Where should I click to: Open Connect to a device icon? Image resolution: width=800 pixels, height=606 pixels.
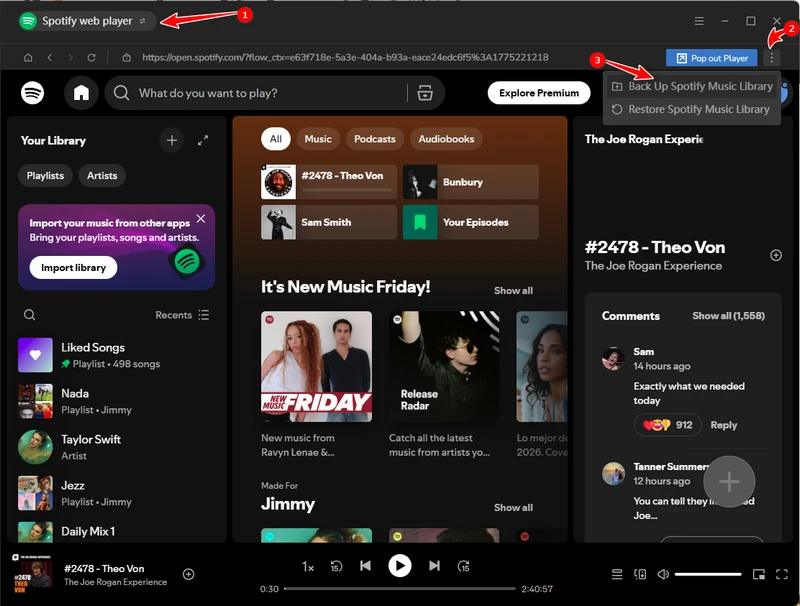(640, 574)
